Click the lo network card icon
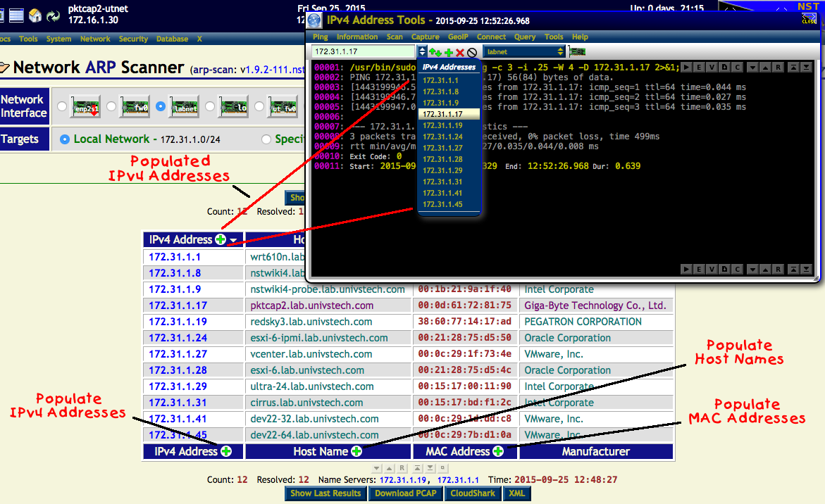Screen dimensions: 825x504 [234, 107]
